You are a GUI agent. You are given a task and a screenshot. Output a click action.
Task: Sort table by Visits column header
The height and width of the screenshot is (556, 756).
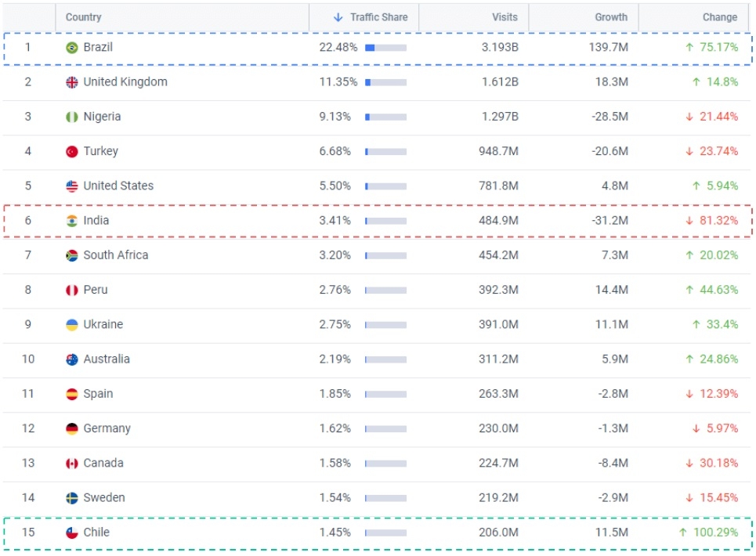[x=505, y=17]
